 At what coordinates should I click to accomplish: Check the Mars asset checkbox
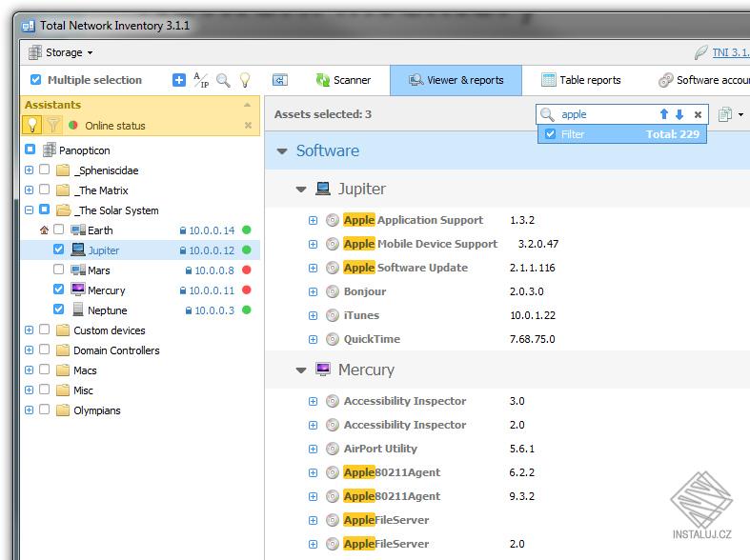[x=58, y=269]
